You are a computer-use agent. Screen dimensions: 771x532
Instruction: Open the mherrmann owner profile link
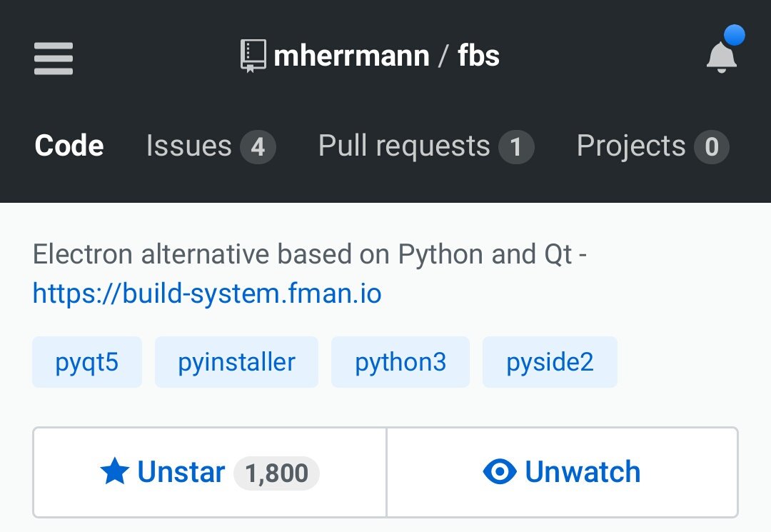(351, 56)
